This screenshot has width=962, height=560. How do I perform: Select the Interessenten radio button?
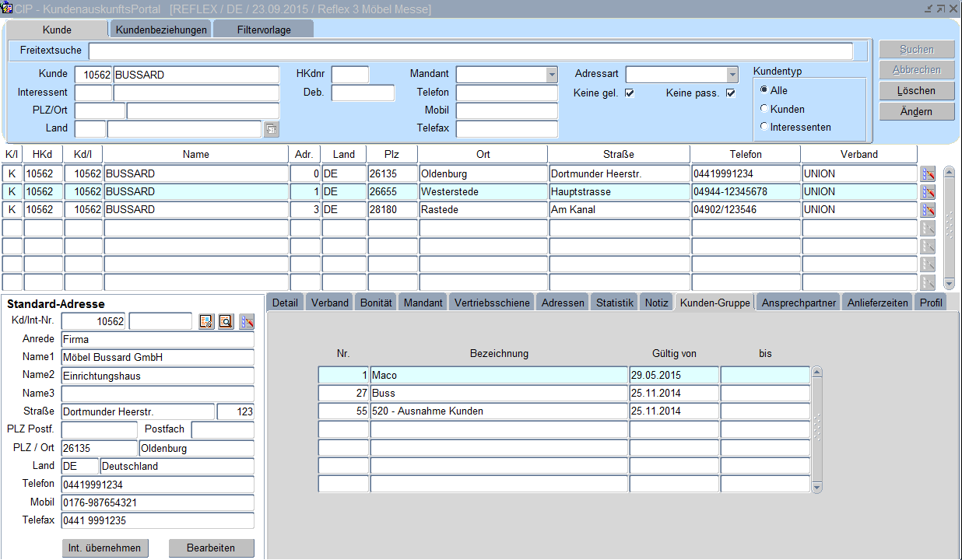764,127
